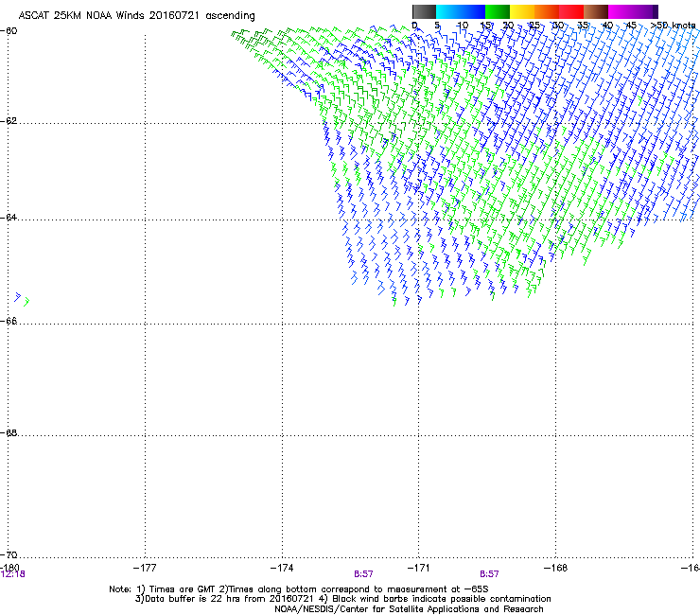This screenshot has width=700, height=615.
Task: Click the 'Times are GMT' note line
Action: click(x=299, y=589)
